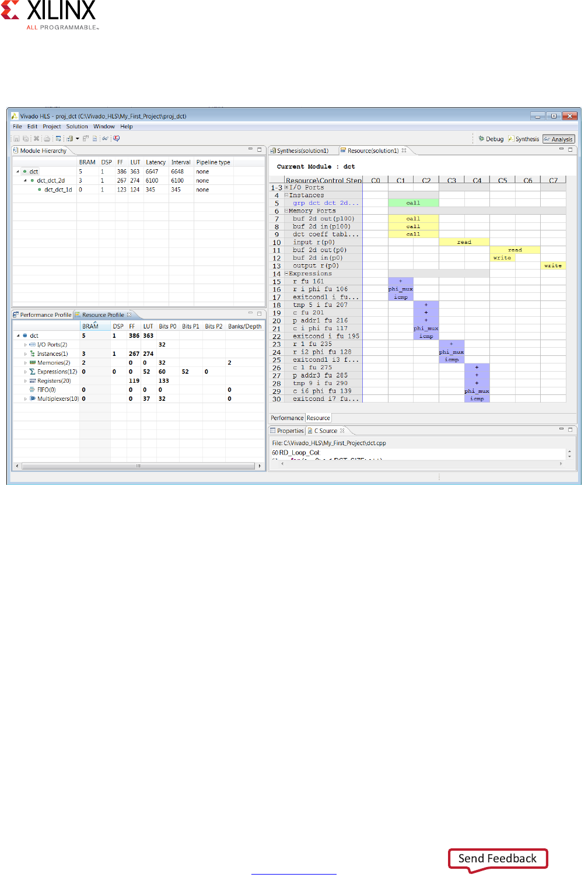This screenshot has width=588, height=881.
Task: Expand Multiplexers(10) in Resource Profile
Action: pos(25,398)
